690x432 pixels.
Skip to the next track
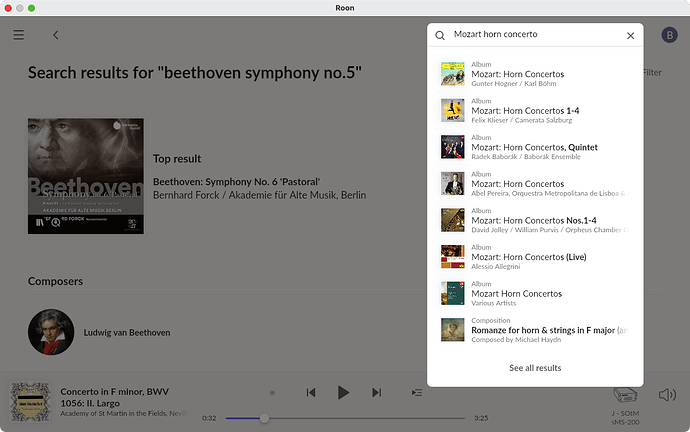tap(377, 393)
